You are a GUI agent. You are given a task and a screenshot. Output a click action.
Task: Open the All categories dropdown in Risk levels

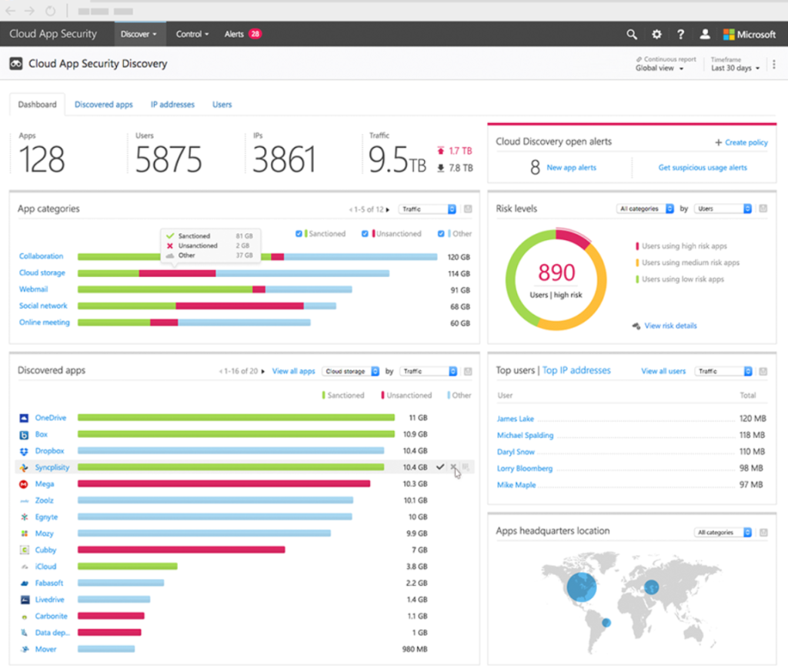(646, 209)
